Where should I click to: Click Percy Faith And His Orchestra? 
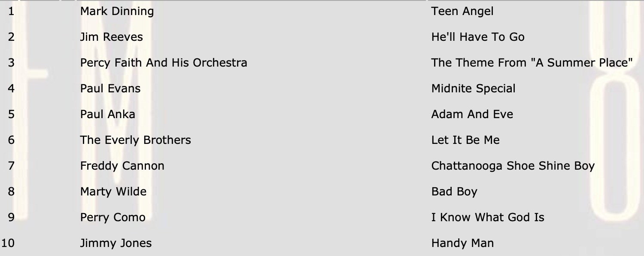click(x=164, y=63)
